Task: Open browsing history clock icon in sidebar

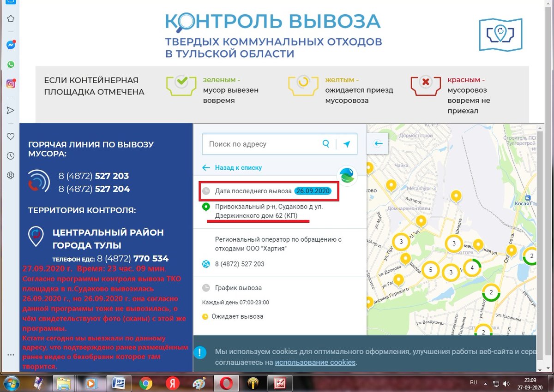Action: click(x=11, y=156)
